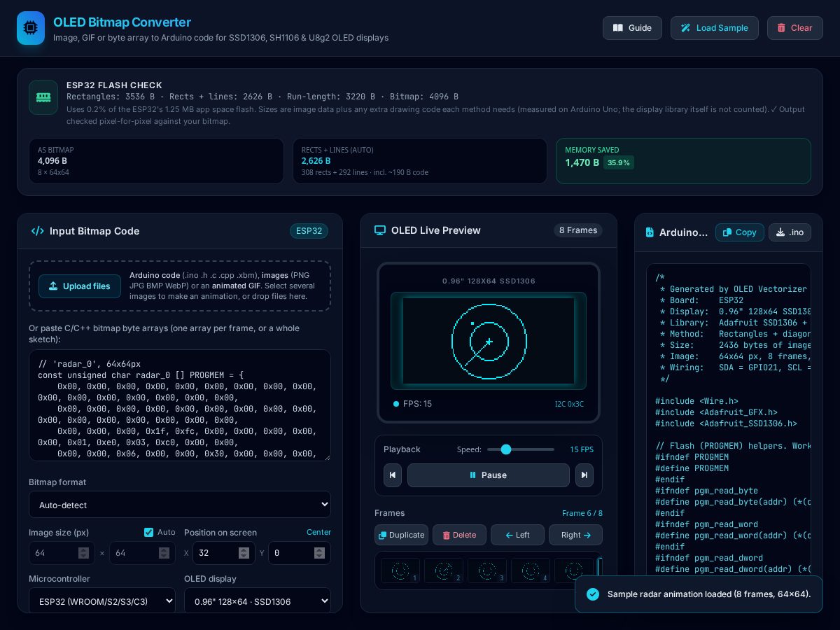Click the memory chip icon in Flash Check
This screenshot has width=840, height=630.
[43, 97]
